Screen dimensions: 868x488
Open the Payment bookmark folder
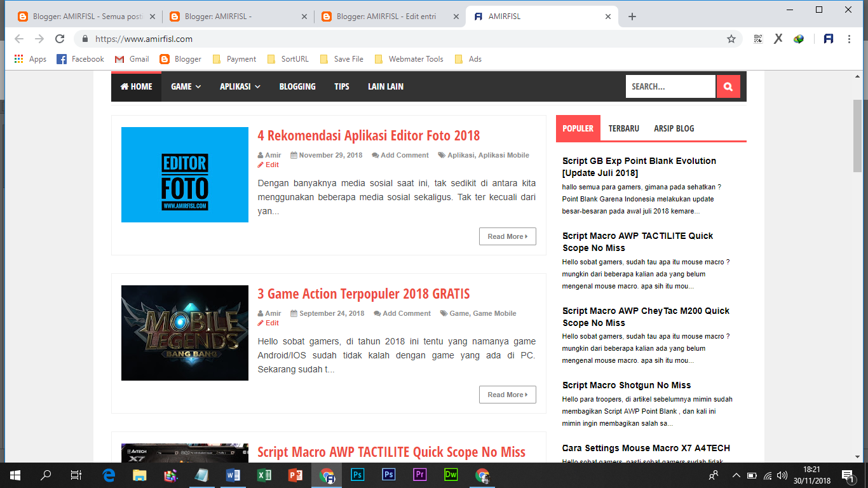point(234,59)
